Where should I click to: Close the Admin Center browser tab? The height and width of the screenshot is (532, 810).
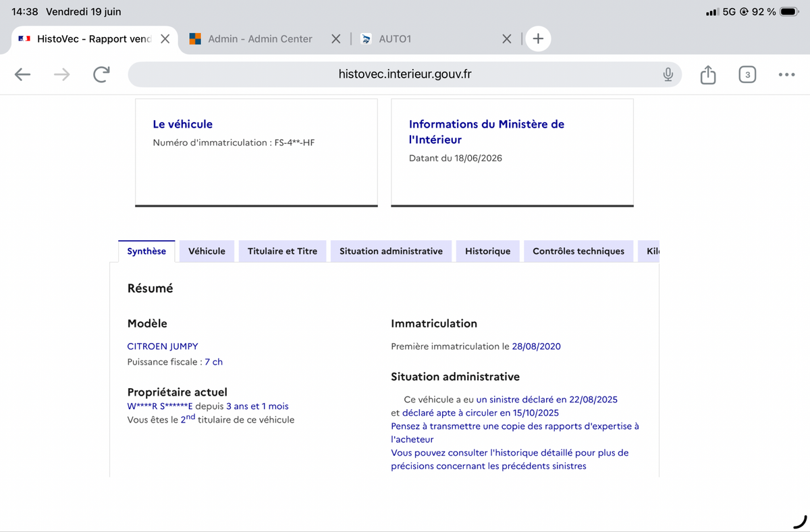(335, 38)
